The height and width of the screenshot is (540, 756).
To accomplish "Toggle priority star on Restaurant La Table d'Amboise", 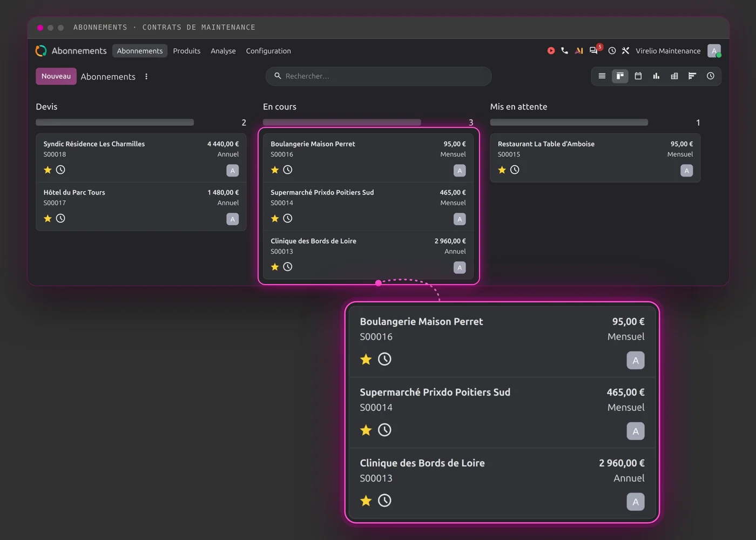I will 502,170.
